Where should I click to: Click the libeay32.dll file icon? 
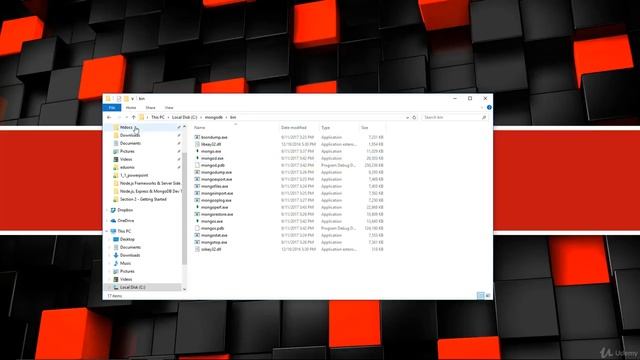coord(197,144)
